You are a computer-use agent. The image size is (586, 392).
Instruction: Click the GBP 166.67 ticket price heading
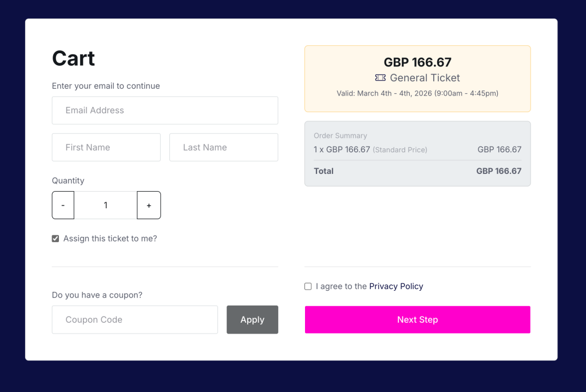pyautogui.click(x=418, y=62)
